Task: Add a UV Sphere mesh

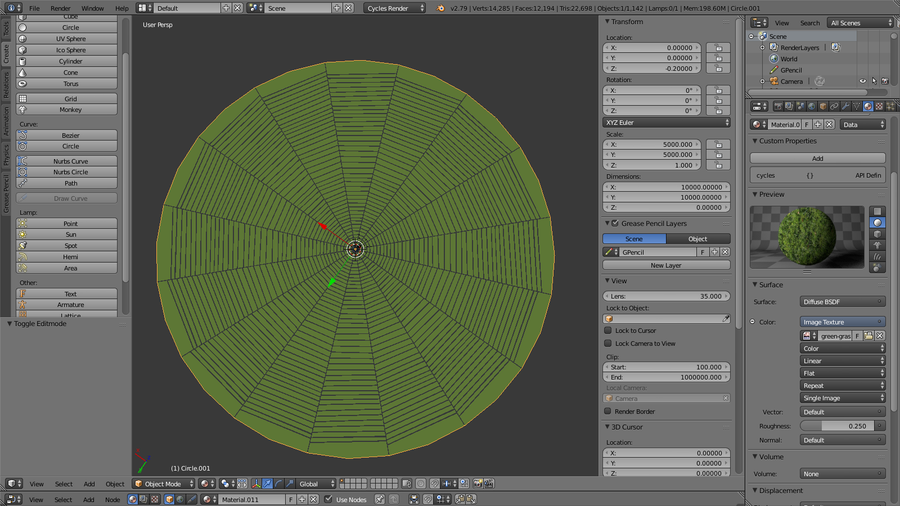Action: (x=70, y=39)
